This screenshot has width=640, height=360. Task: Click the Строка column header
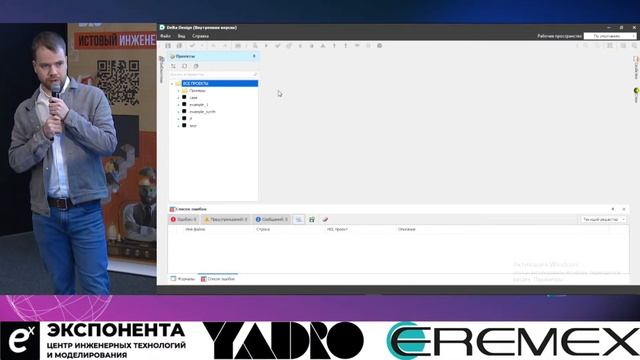point(263,229)
